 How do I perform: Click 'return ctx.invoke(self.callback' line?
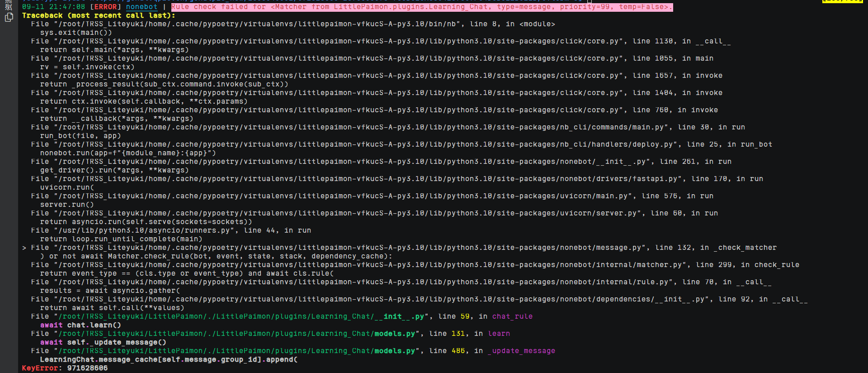144,101
